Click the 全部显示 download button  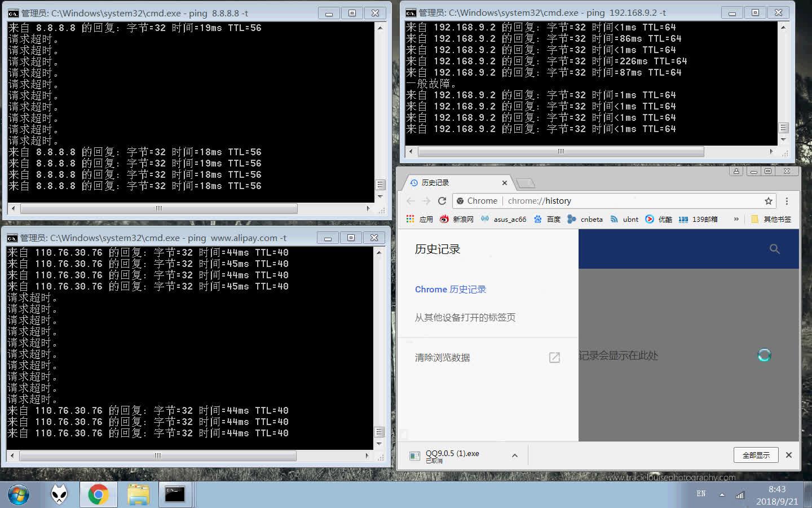pos(756,455)
